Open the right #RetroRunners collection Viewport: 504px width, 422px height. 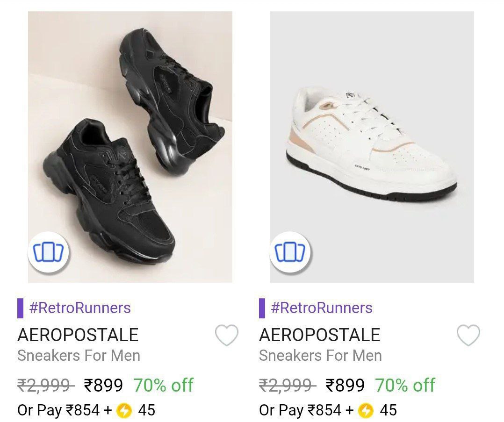click(320, 308)
